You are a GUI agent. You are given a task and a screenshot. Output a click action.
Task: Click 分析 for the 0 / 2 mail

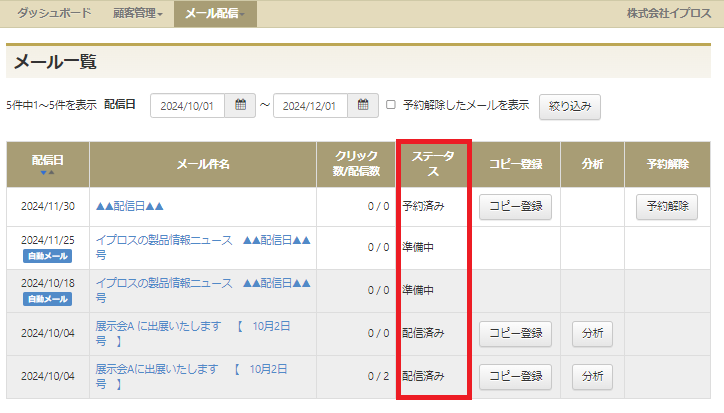[592, 377]
